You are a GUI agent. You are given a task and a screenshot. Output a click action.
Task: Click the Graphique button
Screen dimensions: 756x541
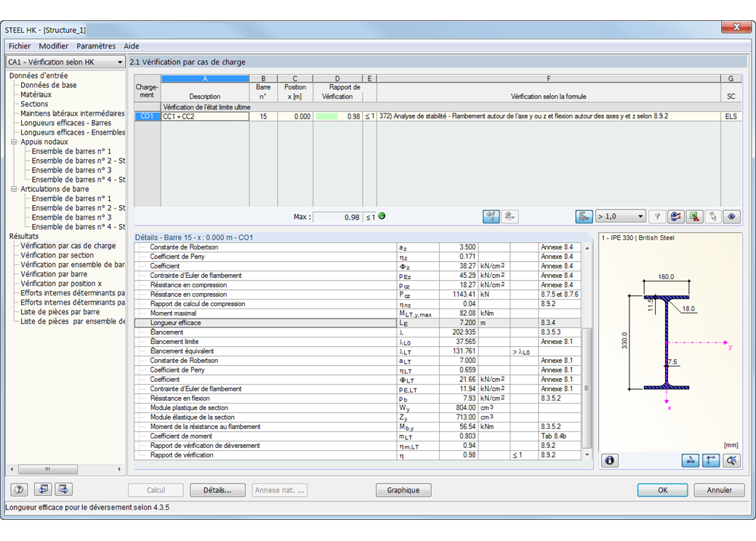(403, 490)
